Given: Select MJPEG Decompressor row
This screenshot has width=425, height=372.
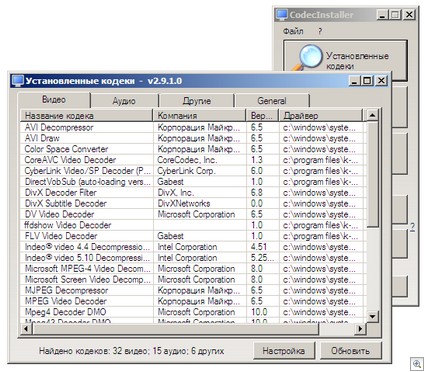Looking at the screenshot, I should pyautogui.click(x=194, y=290).
